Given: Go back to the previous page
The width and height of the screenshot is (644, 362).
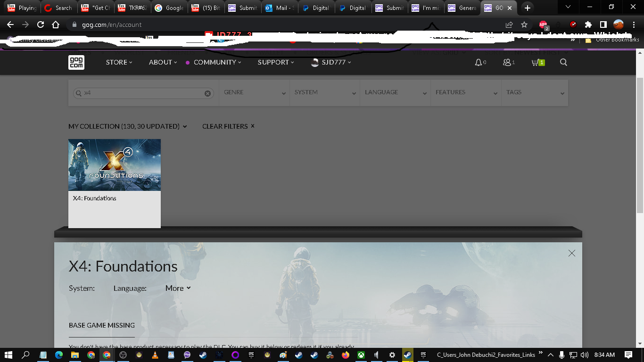Looking at the screenshot, I should pyautogui.click(x=10, y=25).
